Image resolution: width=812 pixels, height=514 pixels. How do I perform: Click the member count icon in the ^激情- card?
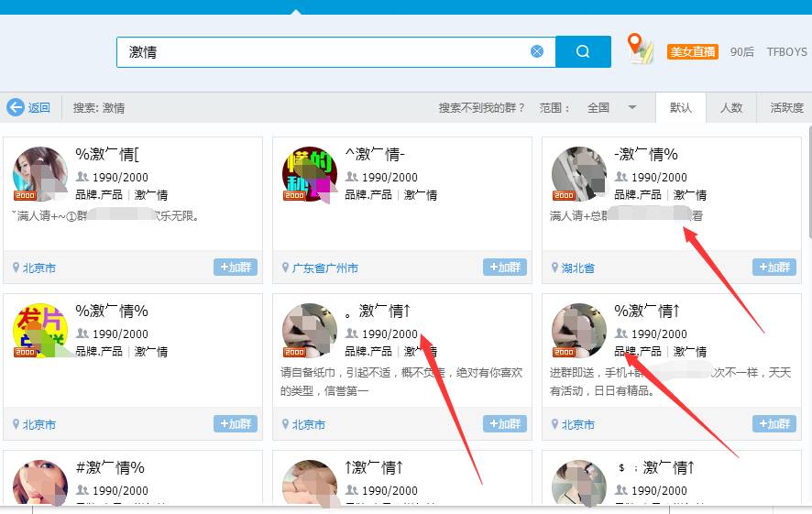[352, 177]
